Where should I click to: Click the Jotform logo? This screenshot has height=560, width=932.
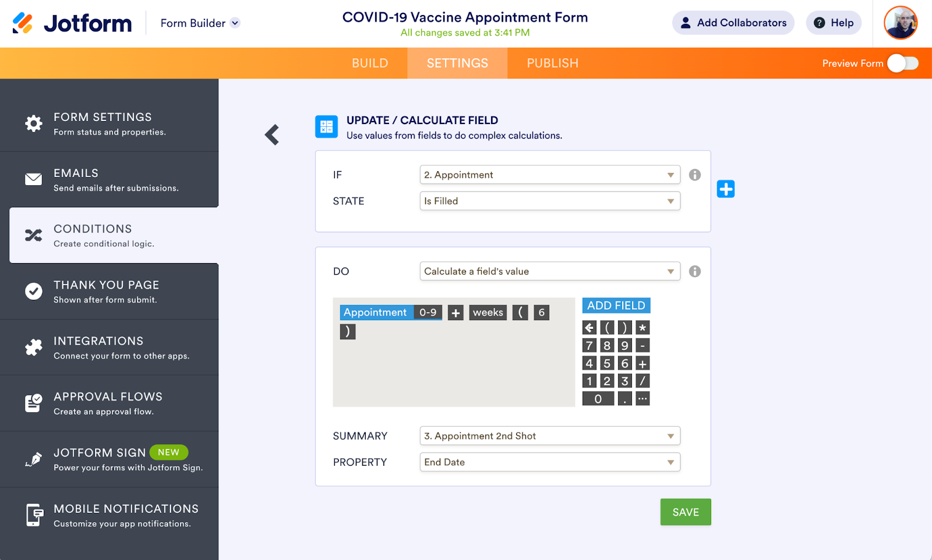click(x=72, y=23)
